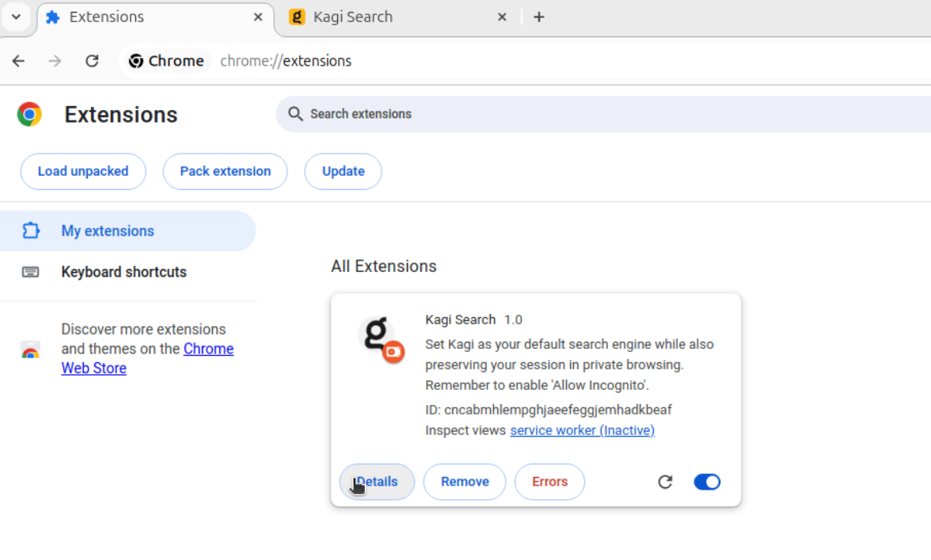Click the Chrome logo beside Extensions title
This screenshot has width=931, height=560.
[x=30, y=114]
